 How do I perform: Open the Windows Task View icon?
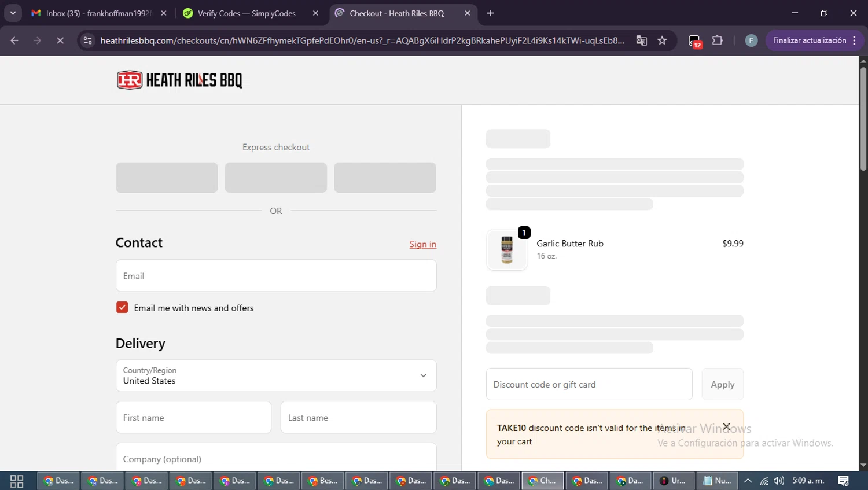tap(17, 481)
